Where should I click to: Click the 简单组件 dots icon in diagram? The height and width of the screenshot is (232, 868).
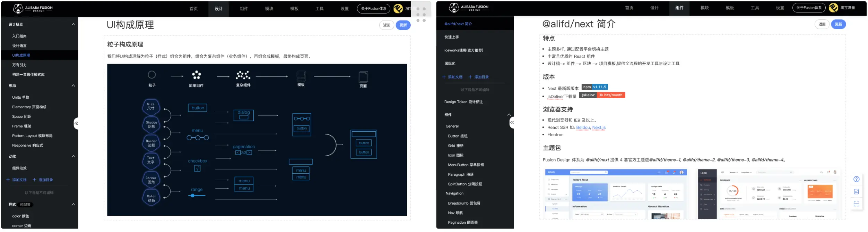[x=197, y=75]
